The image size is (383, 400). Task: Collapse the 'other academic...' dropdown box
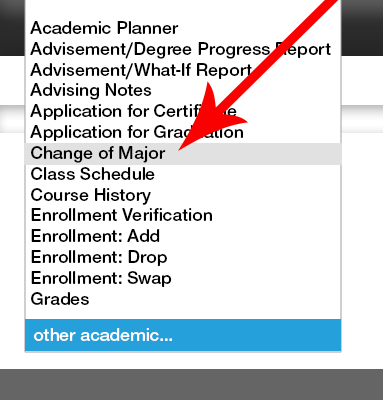(183, 335)
